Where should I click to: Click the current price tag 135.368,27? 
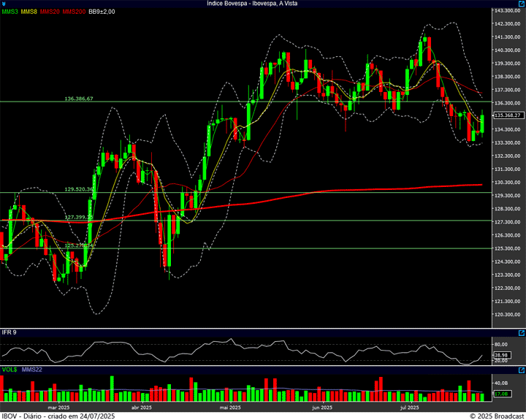[x=509, y=115]
